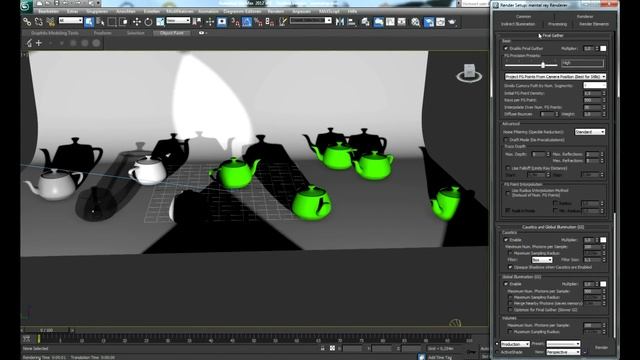Choose the Rectangular Selection Region tool

click(112, 22)
